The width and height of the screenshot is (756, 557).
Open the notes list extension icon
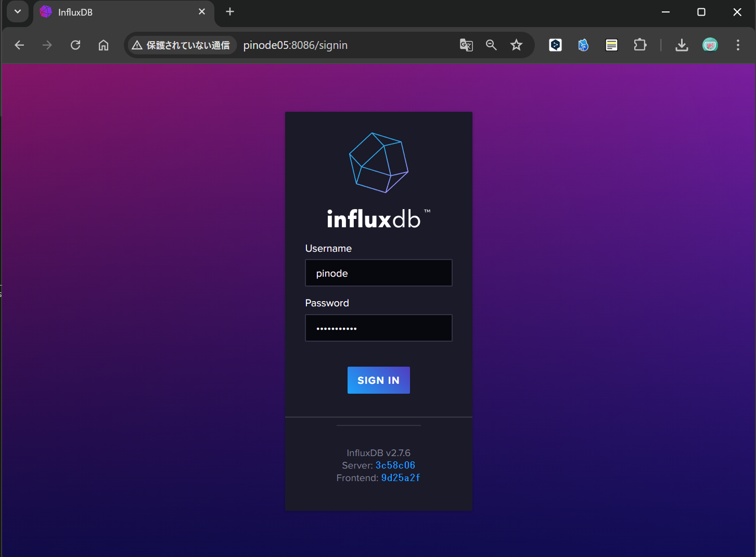click(x=611, y=45)
